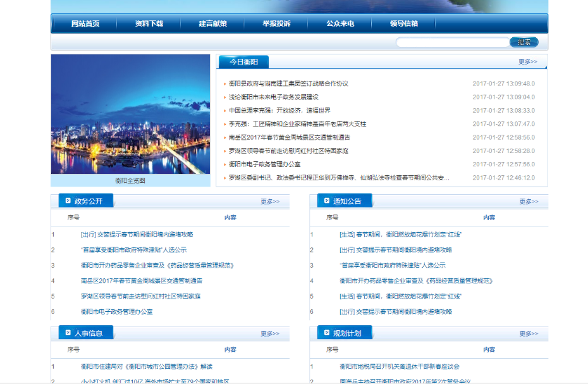The height and width of the screenshot is (384, 588).
Task: Show more items in 今日衡阳 section
Action: tap(528, 61)
